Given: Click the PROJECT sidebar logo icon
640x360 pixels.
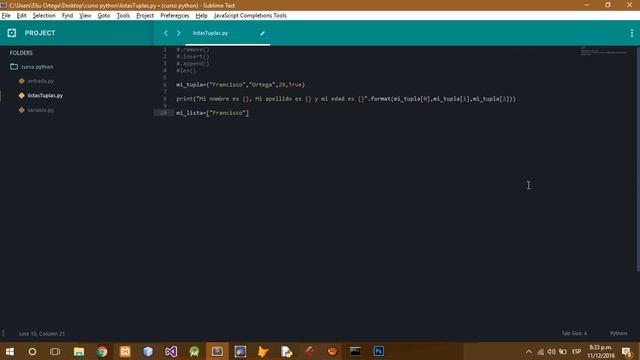Looking at the screenshot, I should tap(11, 33).
